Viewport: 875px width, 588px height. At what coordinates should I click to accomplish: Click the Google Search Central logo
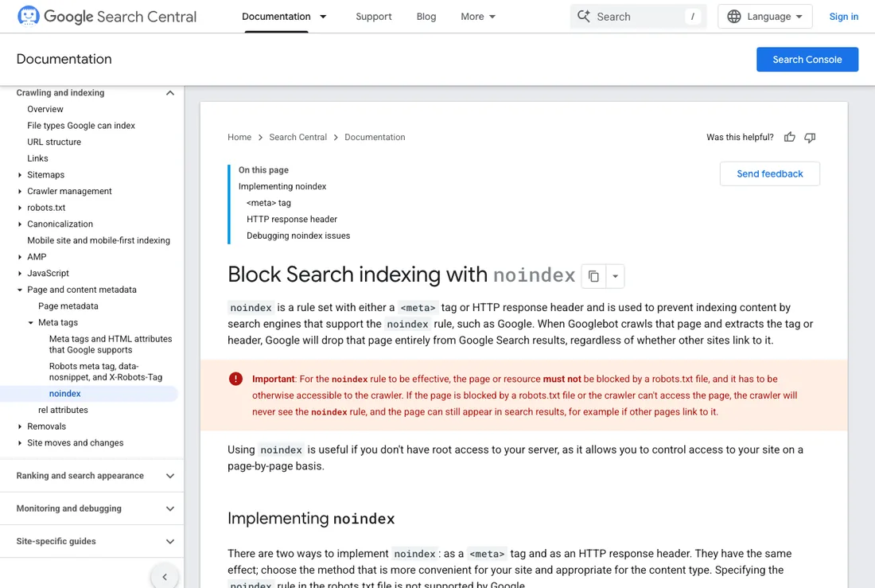point(107,16)
